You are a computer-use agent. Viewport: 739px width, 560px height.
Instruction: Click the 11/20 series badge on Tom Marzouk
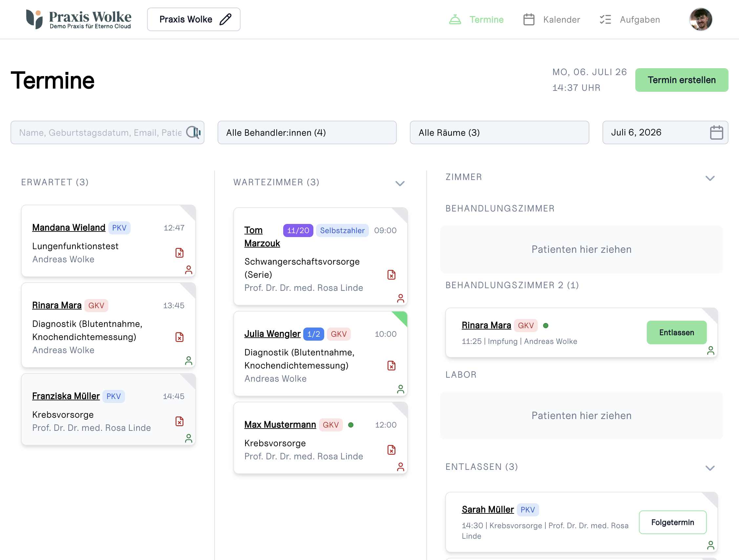(x=298, y=230)
